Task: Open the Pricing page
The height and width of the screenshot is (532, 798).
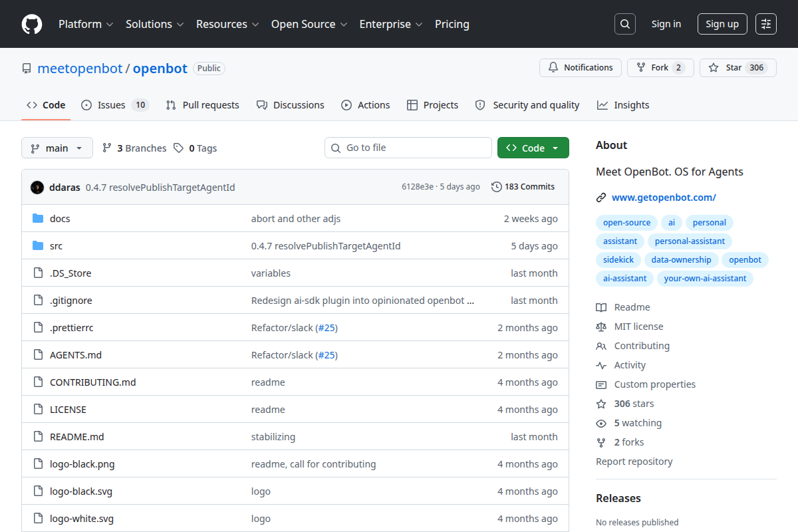Action: point(452,24)
